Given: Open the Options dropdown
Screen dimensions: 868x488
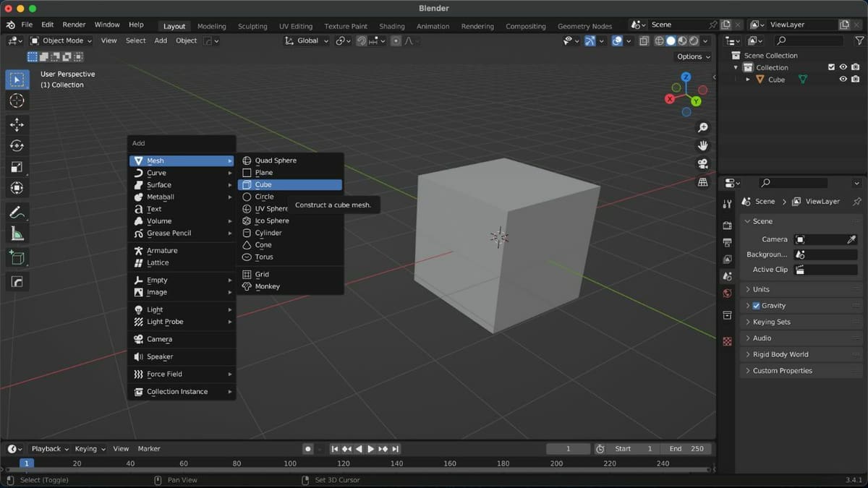Looking at the screenshot, I should pyautogui.click(x=693, y=56).
